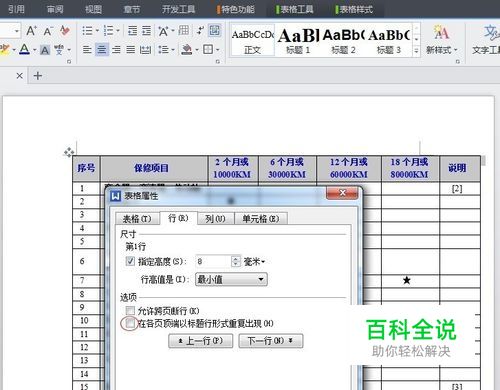Viewport: 500px width, 390px height.
Task: Switch to 行 tab in dialog
Action: (x=178, y=218)
